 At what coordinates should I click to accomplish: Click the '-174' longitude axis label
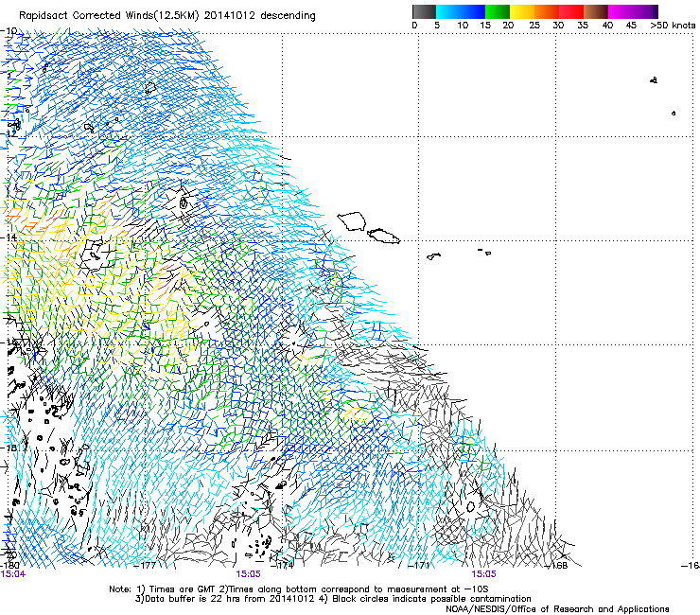[282, 566]
